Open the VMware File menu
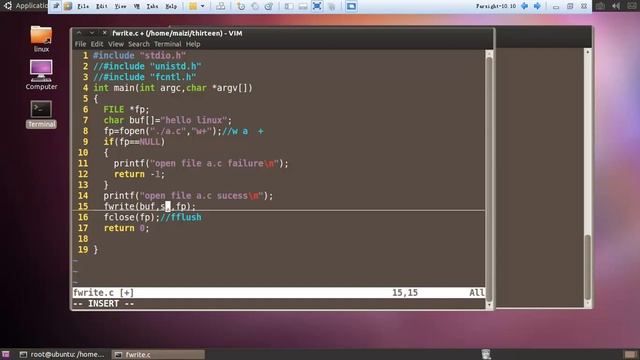 83,7
